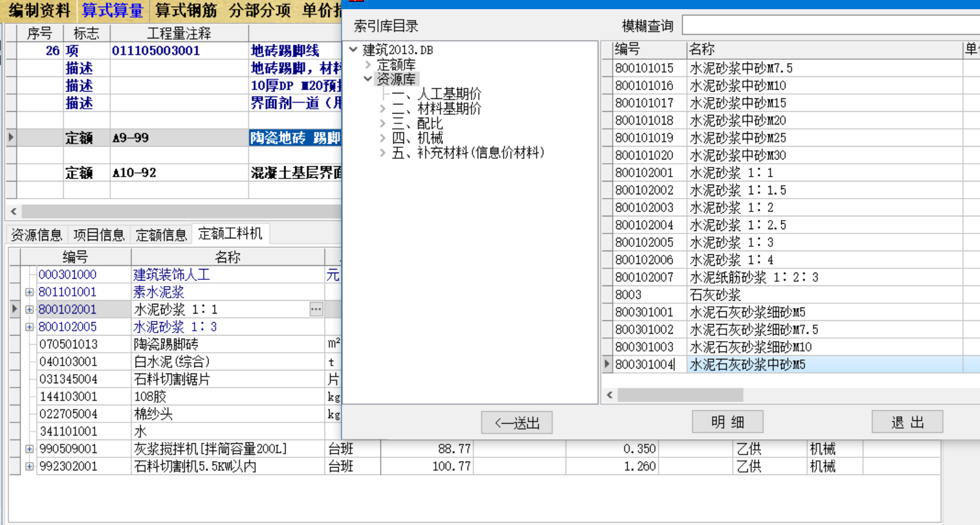The width and height of the screenshot is (980, 525).
Task: Click the left arrow of the resource list scrollbar
Action: pos(610,395)
